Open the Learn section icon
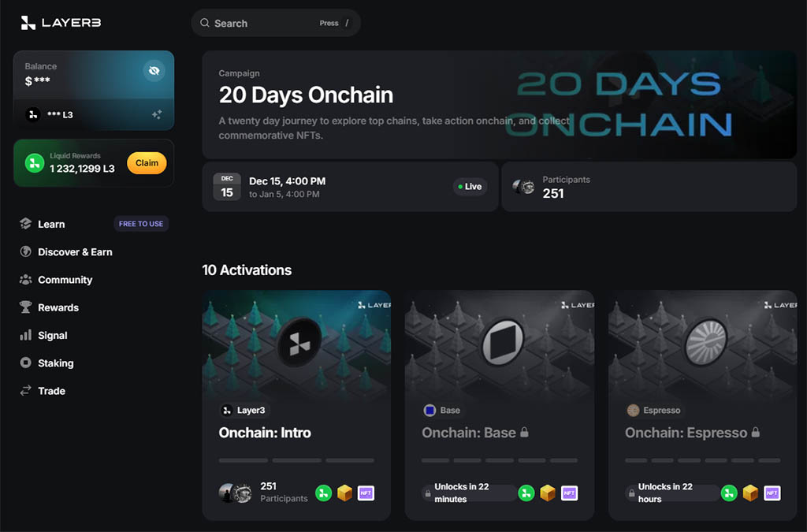This screenshot has height=532, width=807. coord(25,224)
